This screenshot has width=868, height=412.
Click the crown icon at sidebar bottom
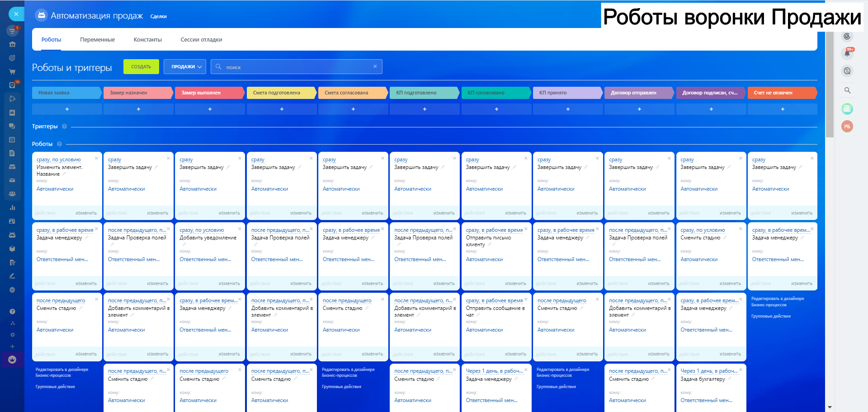coord(12,360)
